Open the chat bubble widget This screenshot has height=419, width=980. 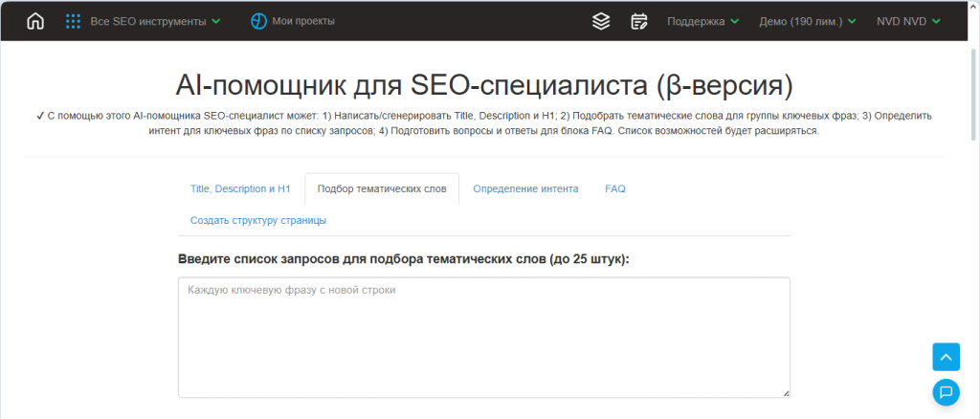[946, 391]
